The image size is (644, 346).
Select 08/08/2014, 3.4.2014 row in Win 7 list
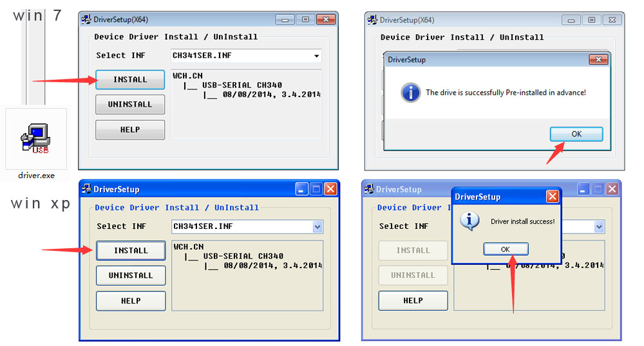click(x=271, y=95)
